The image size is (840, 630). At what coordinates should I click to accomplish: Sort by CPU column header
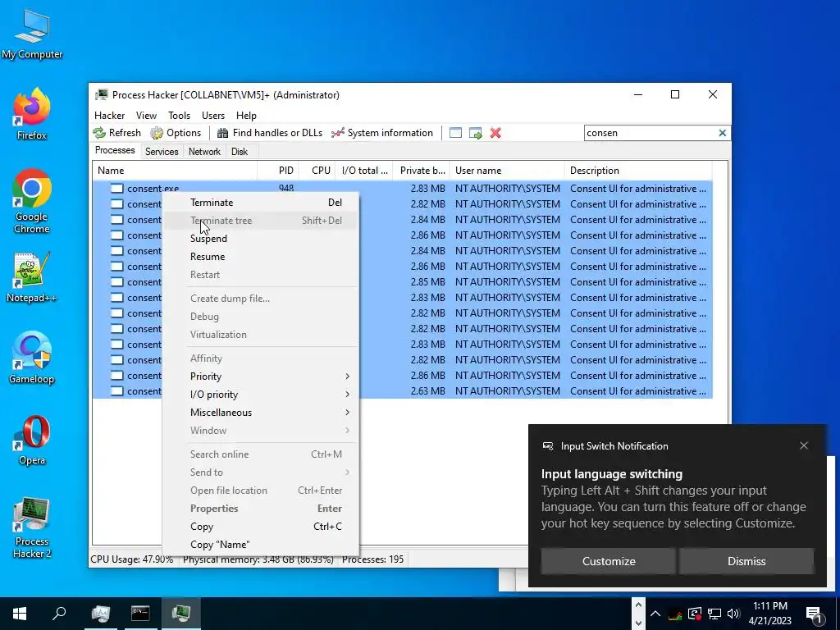317,171
